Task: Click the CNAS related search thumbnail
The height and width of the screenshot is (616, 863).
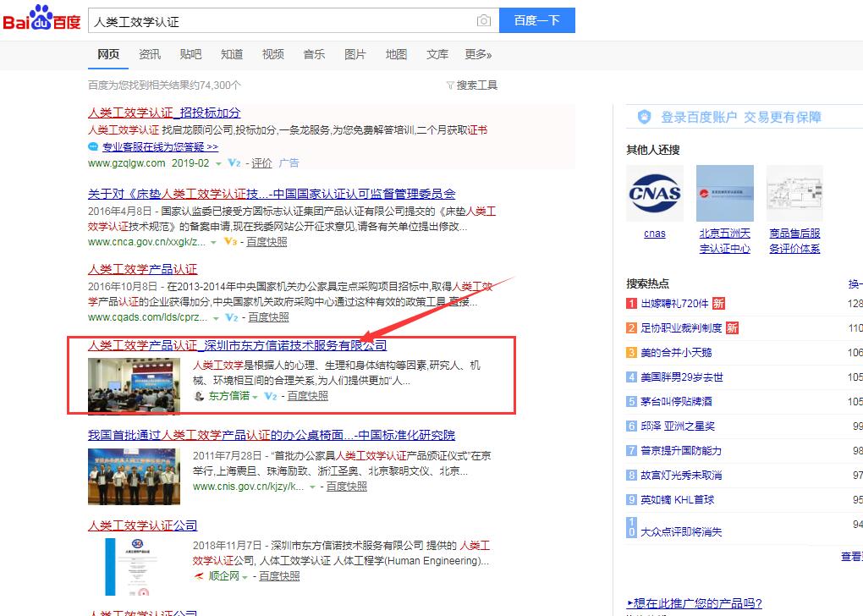Action: pyautogui.click(x=654, y=194)
